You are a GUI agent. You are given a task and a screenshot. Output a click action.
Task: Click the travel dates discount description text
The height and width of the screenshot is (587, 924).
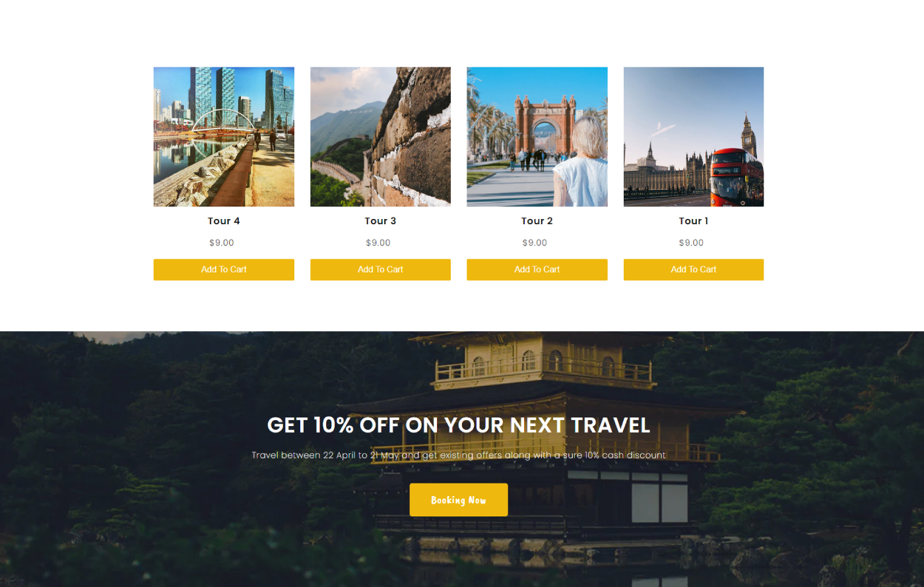tap(459, 455)
